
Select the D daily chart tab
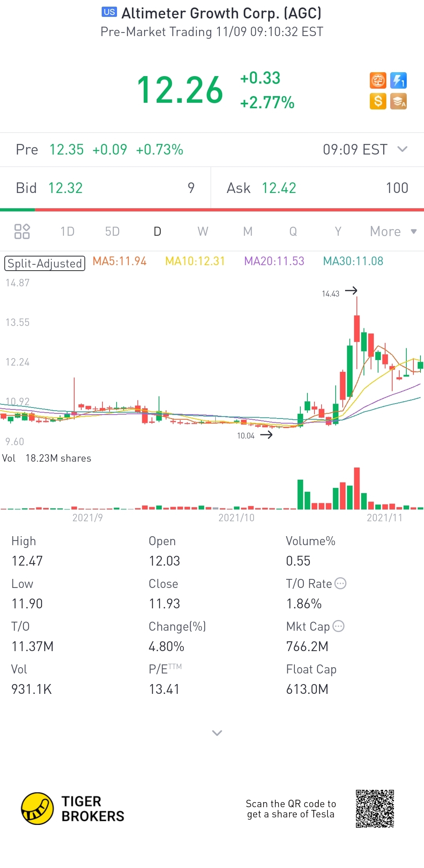pos(157,231)
